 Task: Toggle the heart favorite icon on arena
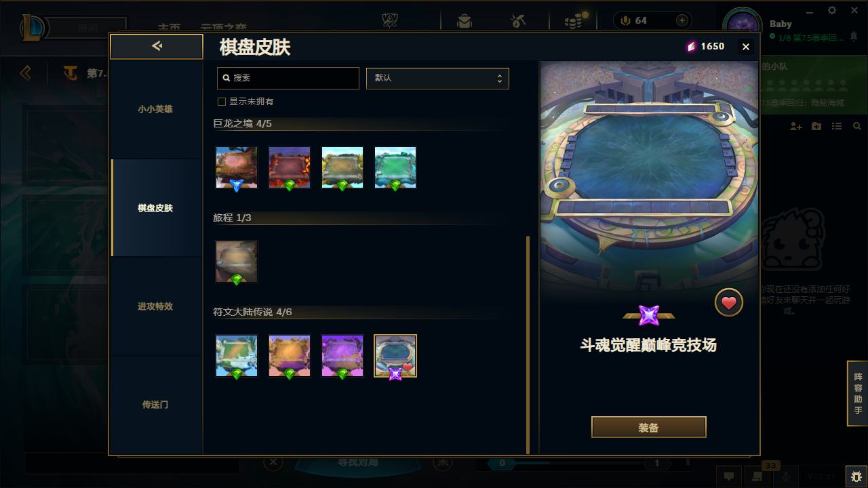coord(729,303)
